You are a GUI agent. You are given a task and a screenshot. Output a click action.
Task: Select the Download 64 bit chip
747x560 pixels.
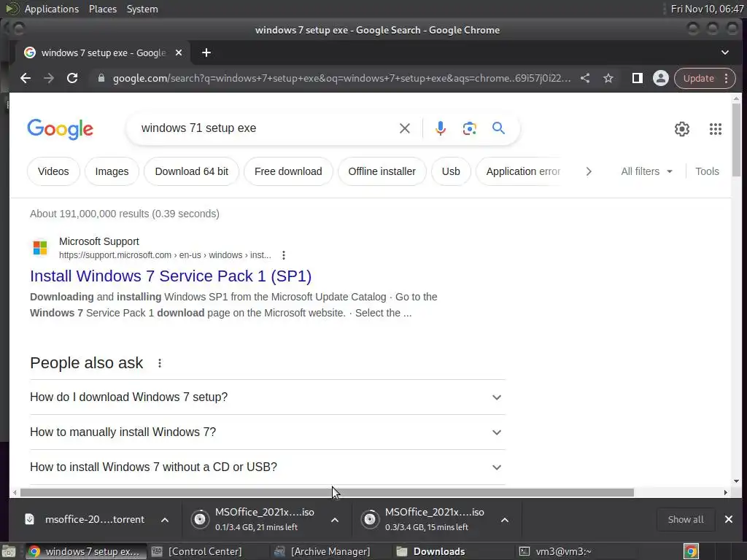pyautogui.click(x=192, y=171)
